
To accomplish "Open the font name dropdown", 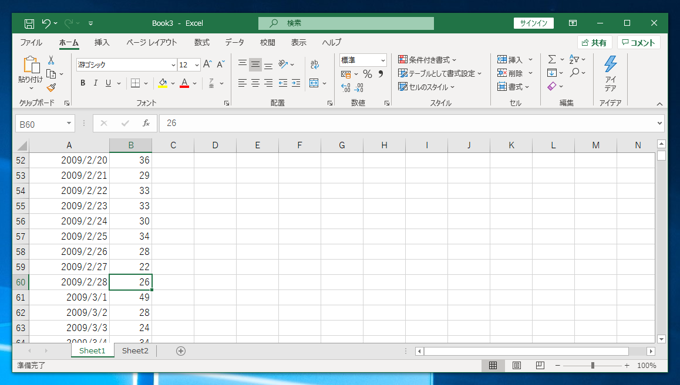I will coord(173,65).
